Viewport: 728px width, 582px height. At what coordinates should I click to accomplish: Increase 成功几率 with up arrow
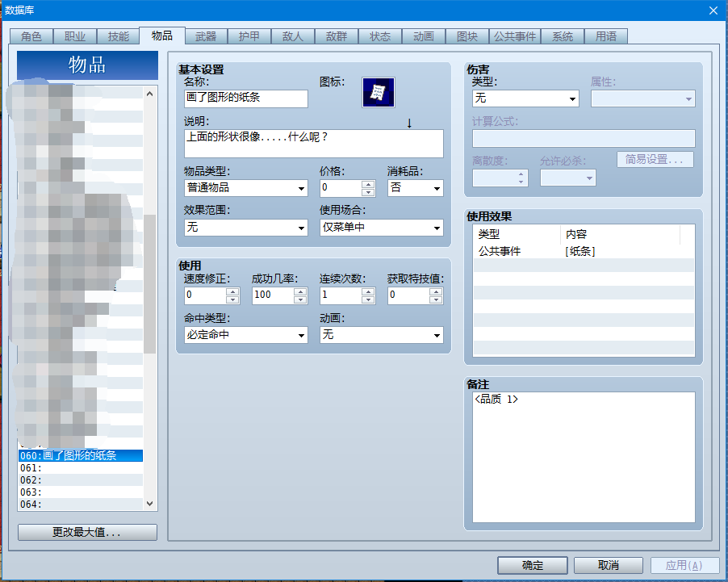point(300,291)
